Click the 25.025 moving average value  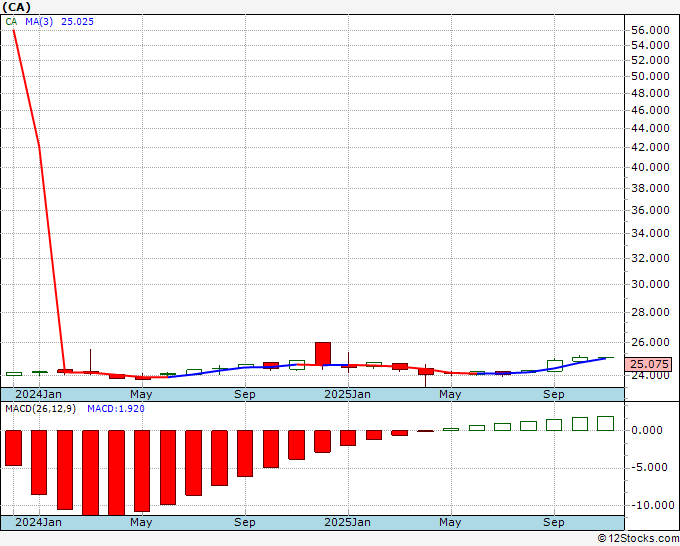(77, 22)
